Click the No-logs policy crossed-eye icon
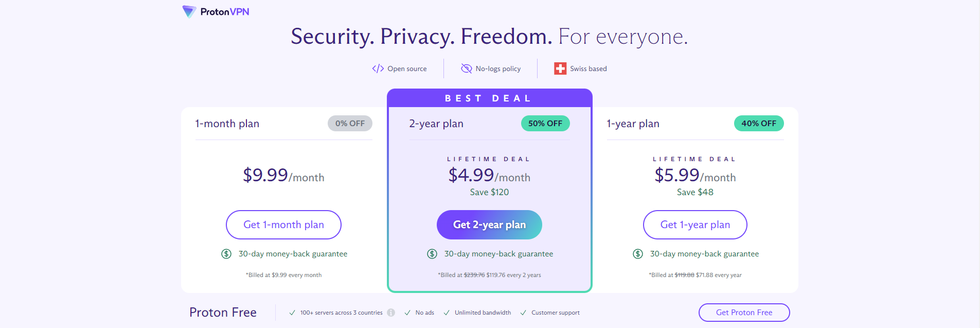Screen dimensions: 980x328 point(466,68)
